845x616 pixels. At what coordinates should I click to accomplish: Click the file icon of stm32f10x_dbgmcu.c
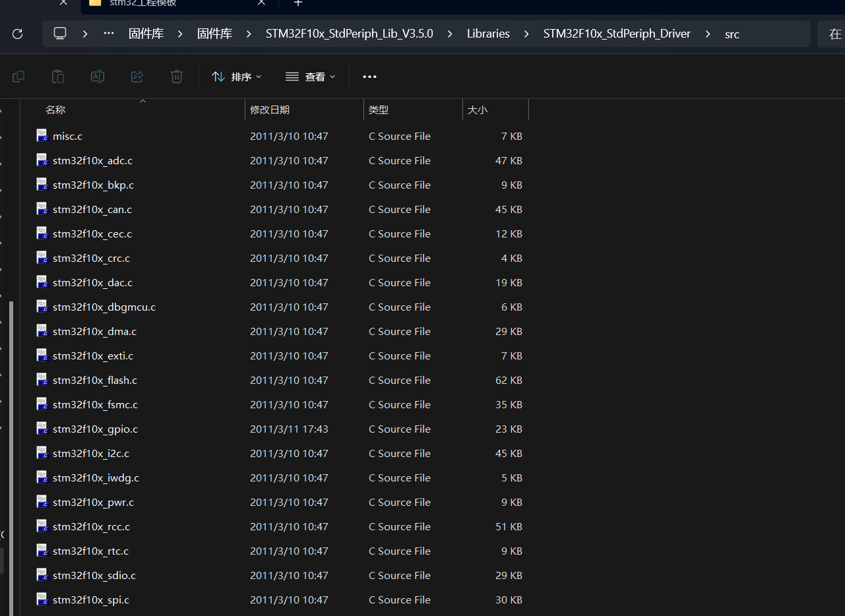pos(42,307)
